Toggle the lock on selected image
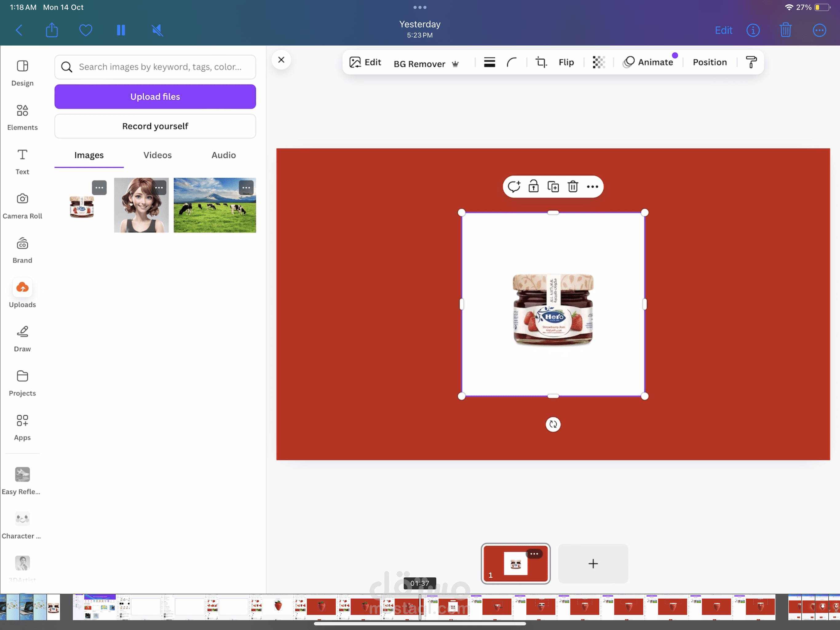This screenshot has height=630, width=840. pyautogui.click(x=533, y=186)
